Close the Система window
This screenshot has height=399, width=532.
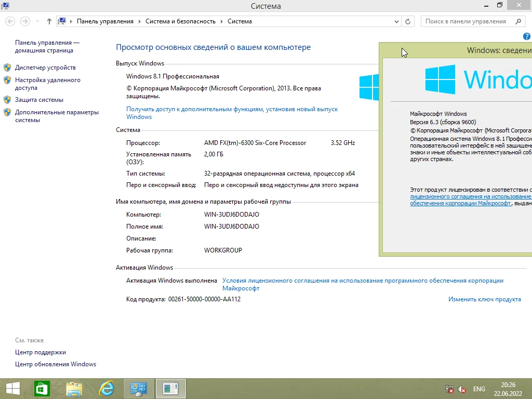[x=519, y=5]
